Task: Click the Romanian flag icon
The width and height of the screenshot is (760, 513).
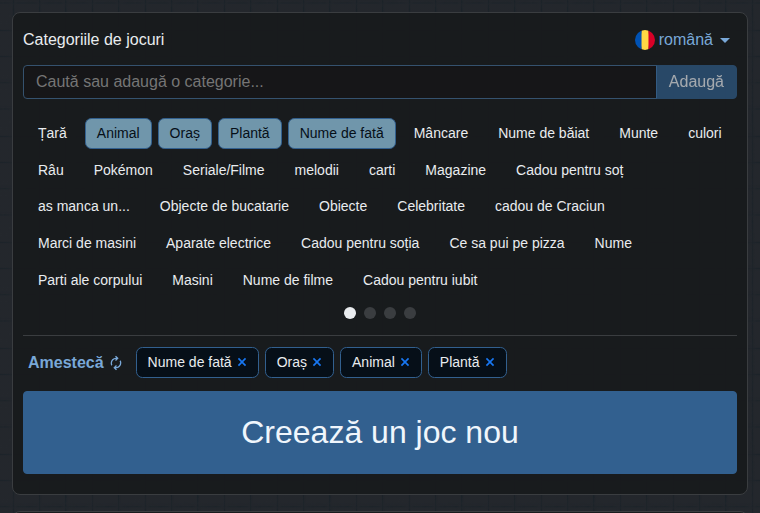Action: pos(645,40)
